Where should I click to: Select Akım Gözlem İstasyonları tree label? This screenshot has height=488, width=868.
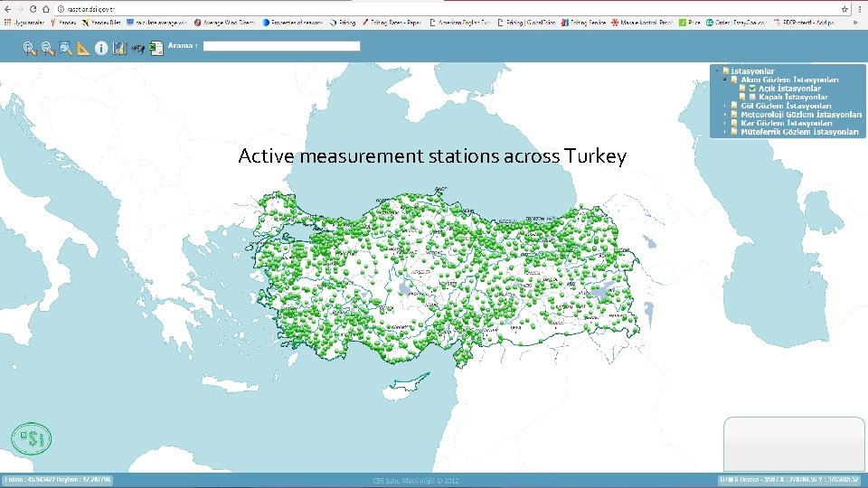tap(789, 80)
